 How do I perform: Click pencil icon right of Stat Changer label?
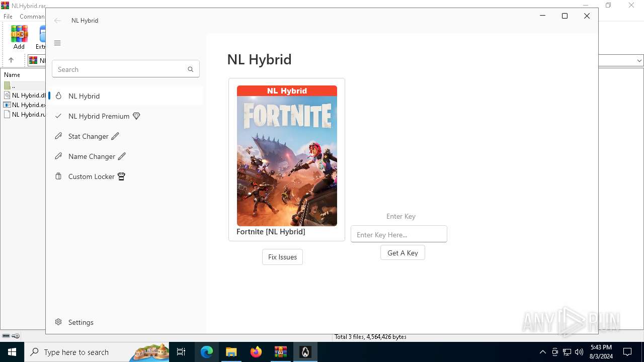(x=115, y=136)
